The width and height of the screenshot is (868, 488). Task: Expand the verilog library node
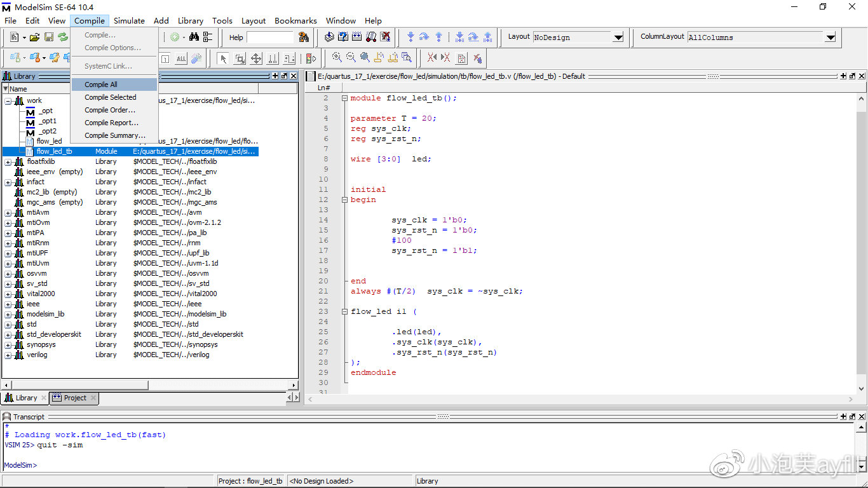8,355
